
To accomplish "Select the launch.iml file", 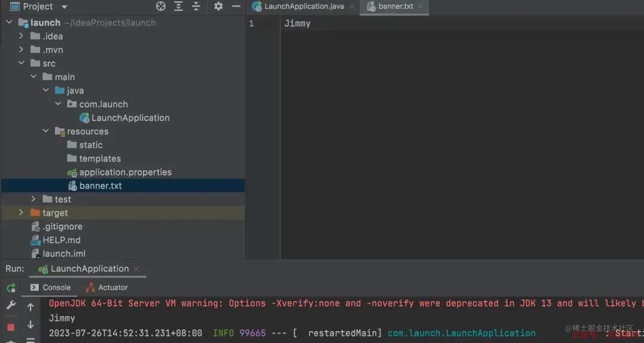I will point(64,254).
